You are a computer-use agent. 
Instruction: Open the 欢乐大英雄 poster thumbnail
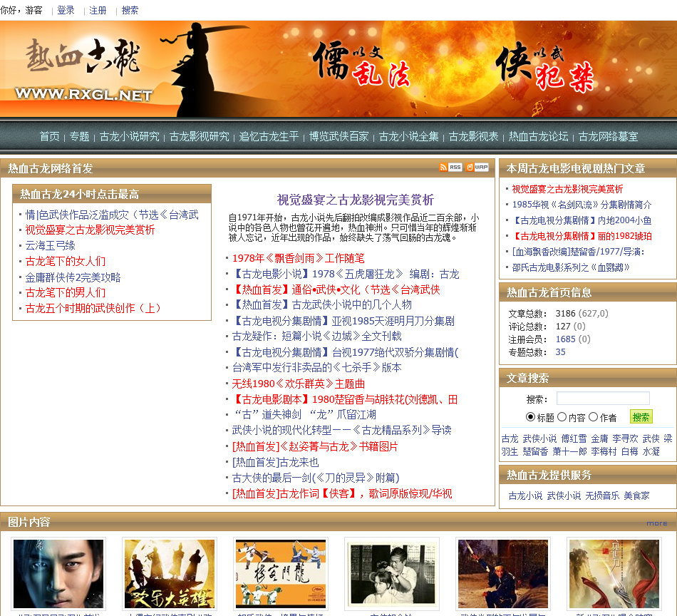click(170, 574)
